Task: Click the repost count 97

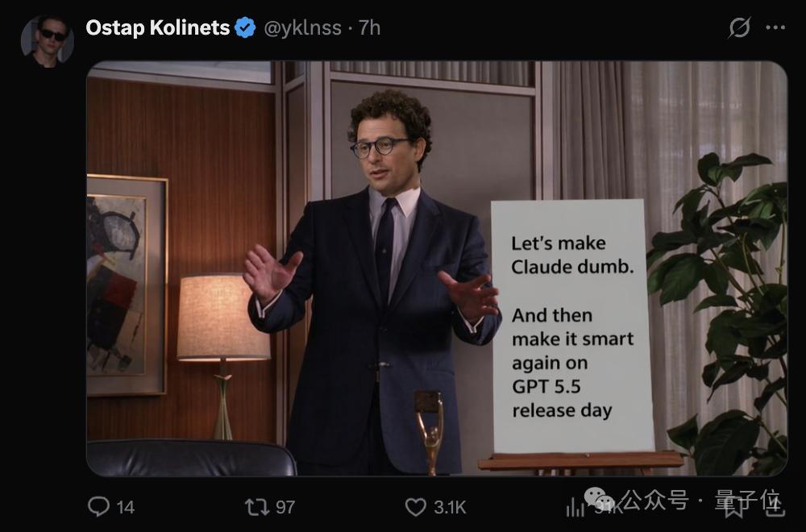Action: (x=285, y=507)
